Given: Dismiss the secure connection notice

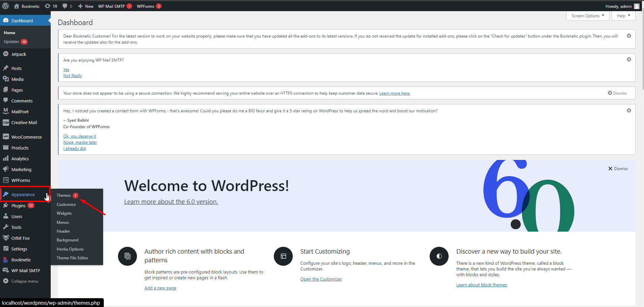Looking at the screenshot, I should point(617,93).
